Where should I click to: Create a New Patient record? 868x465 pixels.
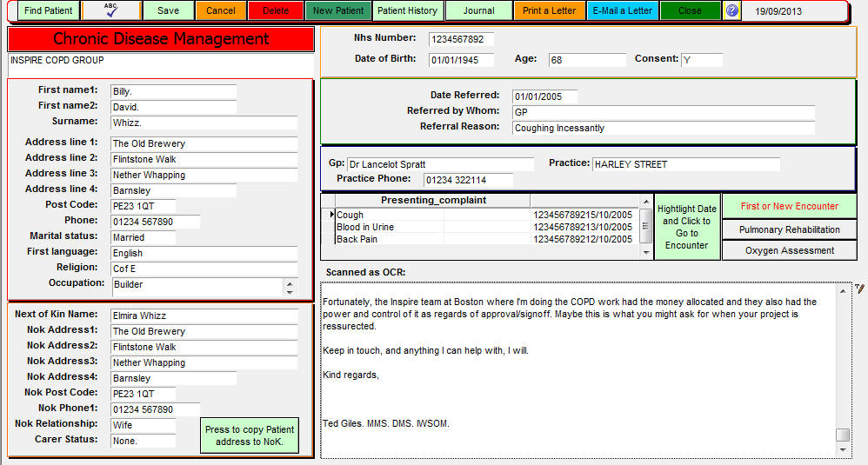(338, 11)
